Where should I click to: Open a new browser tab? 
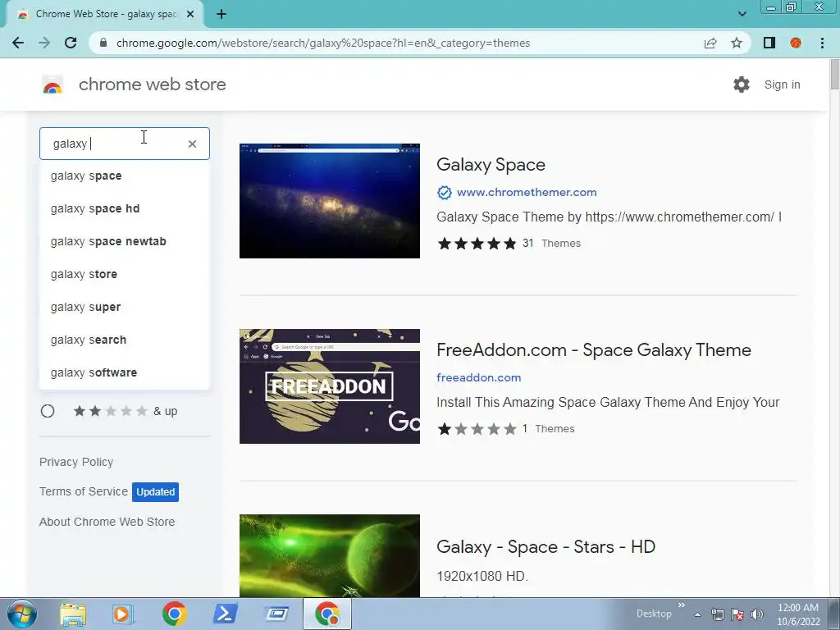point(221,14)
